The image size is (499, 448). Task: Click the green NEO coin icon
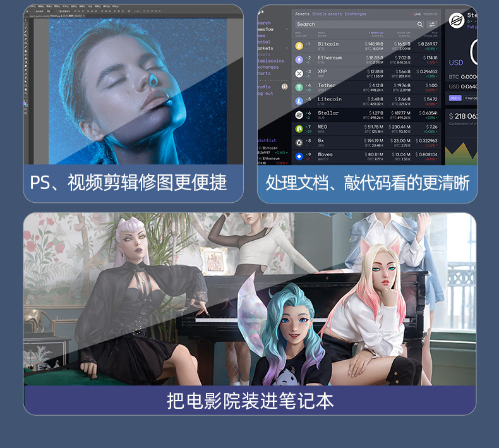coord(299,129)
